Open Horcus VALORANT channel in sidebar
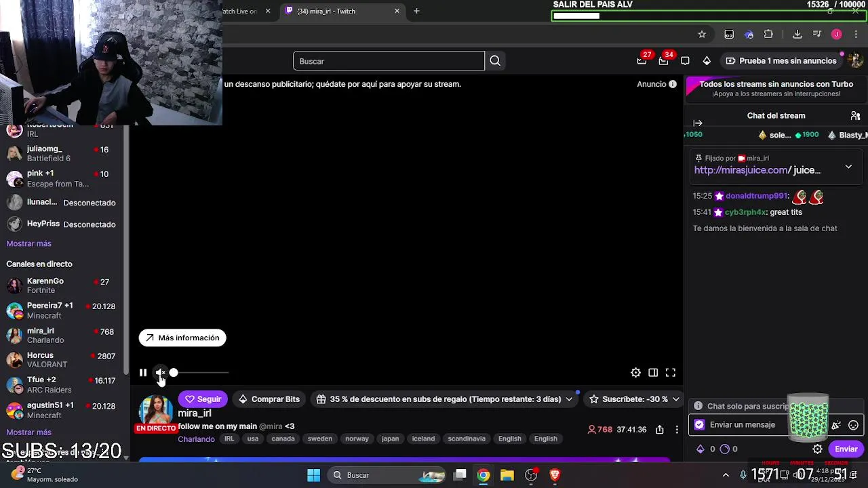The image size is (868, 488). [62, 360]
